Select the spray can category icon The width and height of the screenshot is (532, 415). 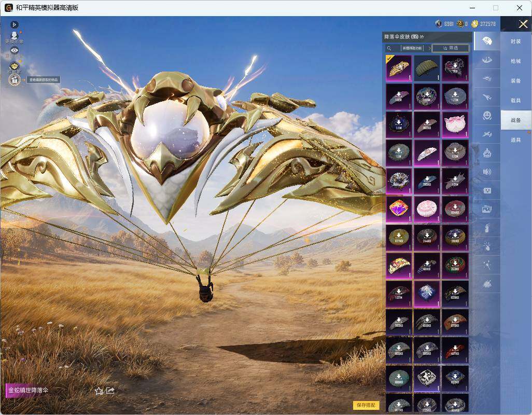pos(487,228)
